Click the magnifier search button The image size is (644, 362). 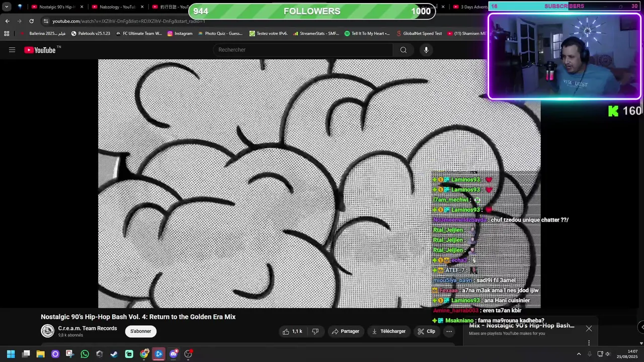click(404, 50)
